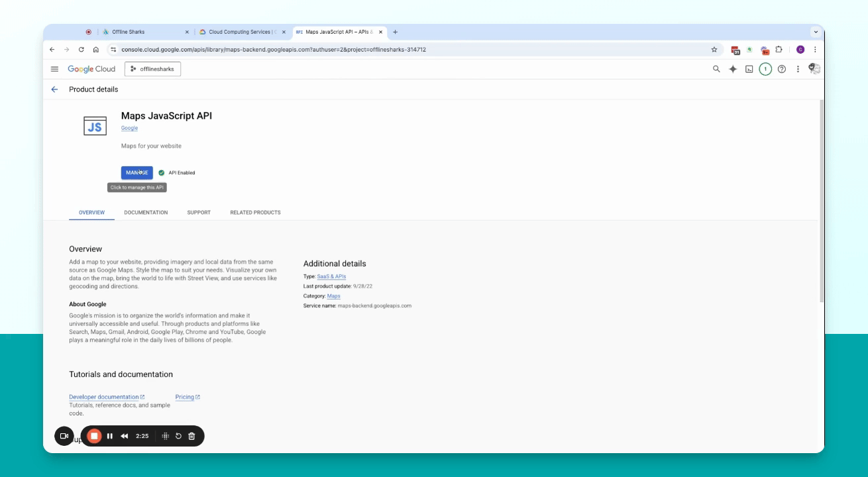
Task: Open the offlinesharks project selector
Action: click(152, 69)
